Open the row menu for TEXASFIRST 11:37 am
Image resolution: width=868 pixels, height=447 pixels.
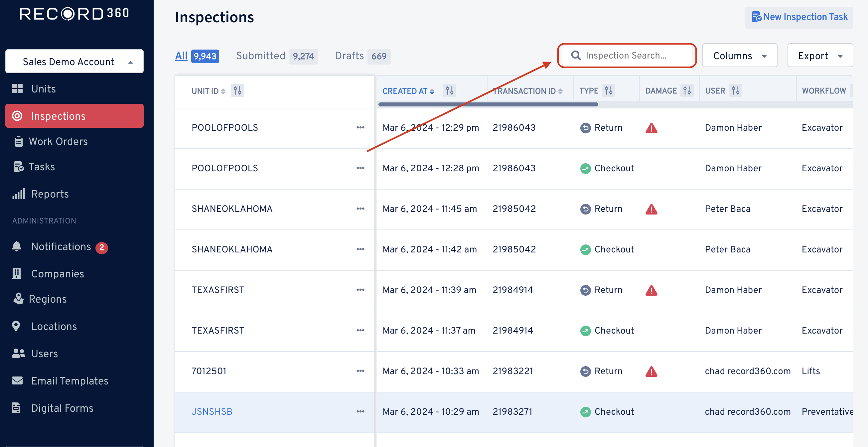tap(360, 330)
